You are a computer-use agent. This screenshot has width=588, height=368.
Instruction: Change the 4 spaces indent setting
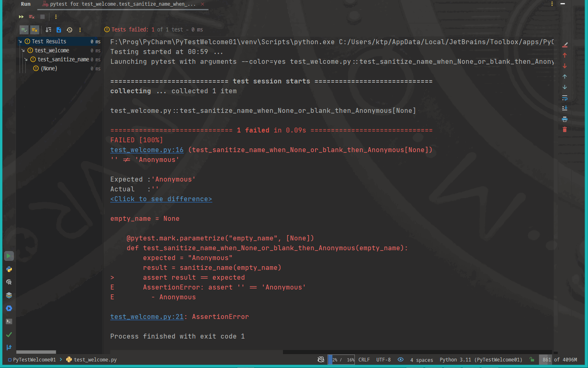coord(421,360)
